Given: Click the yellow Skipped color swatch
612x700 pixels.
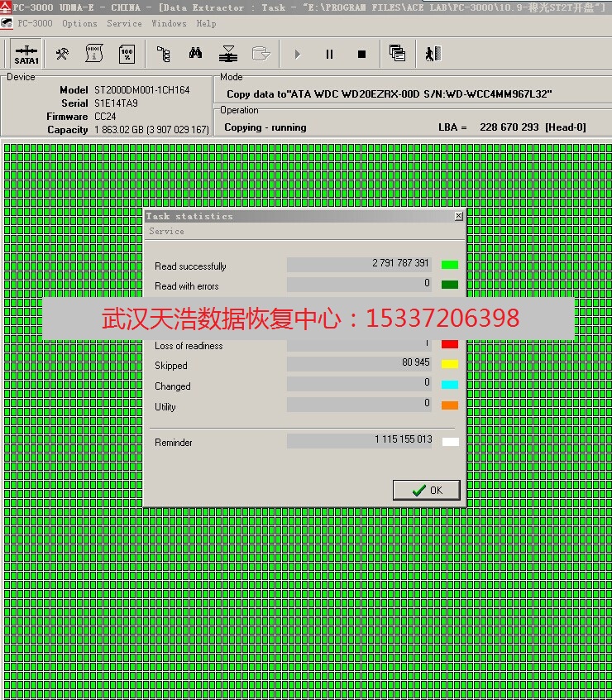Looking at the screenshot, I should [449, 365].
